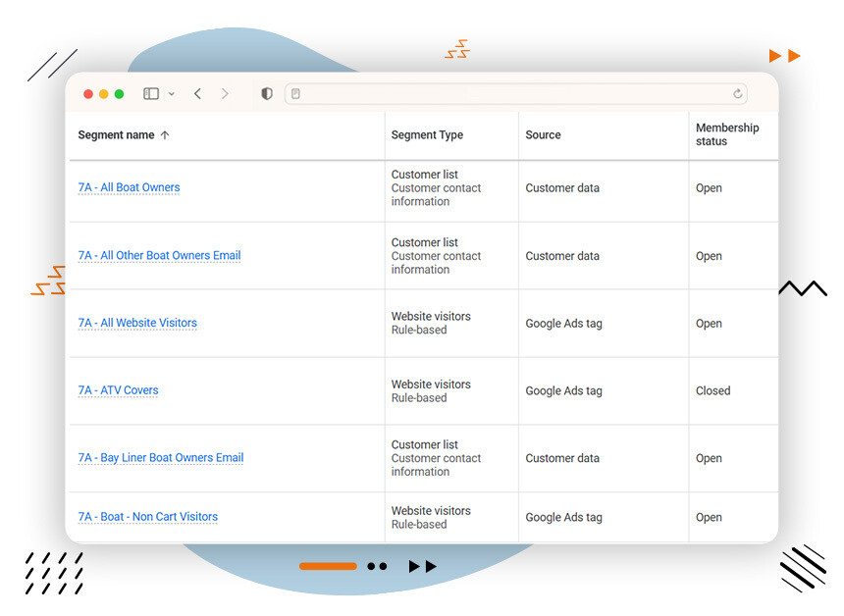Image resolution: width=844 pixels, height=616 pixels.
Task: Open the Privacy Report shield icon
Action: click(x=266, y=93)
